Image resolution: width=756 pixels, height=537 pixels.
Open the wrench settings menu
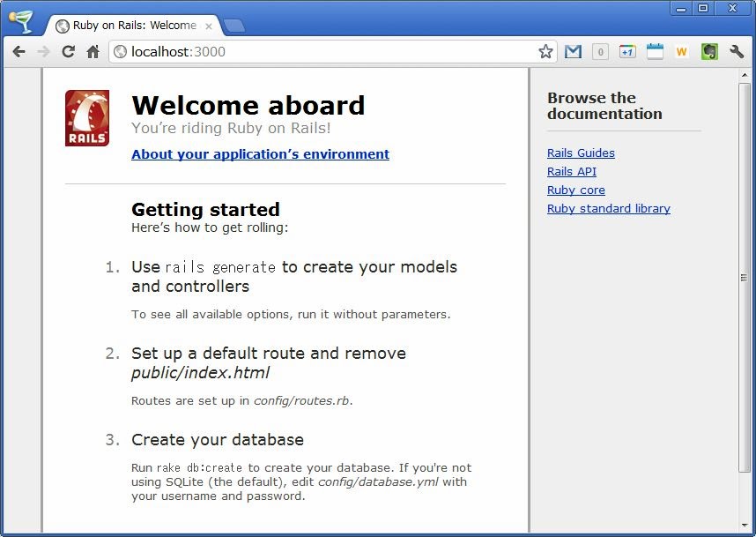[x=737, y=52]
